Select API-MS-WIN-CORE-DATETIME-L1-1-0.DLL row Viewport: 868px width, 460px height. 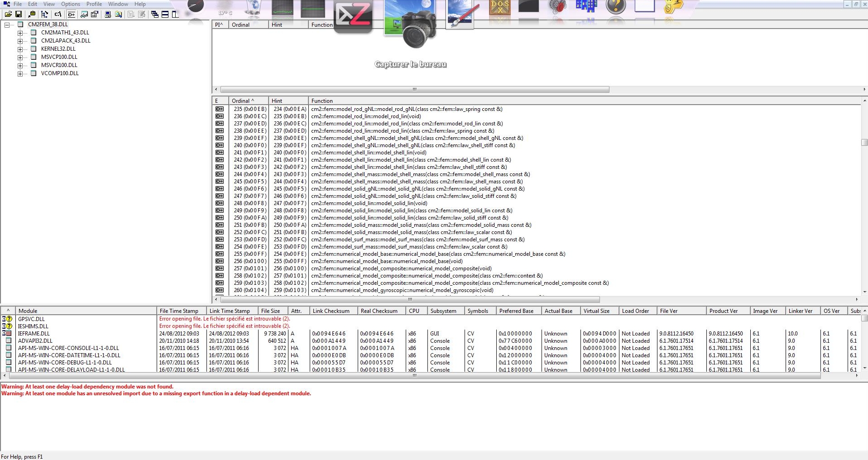point(69,355)
